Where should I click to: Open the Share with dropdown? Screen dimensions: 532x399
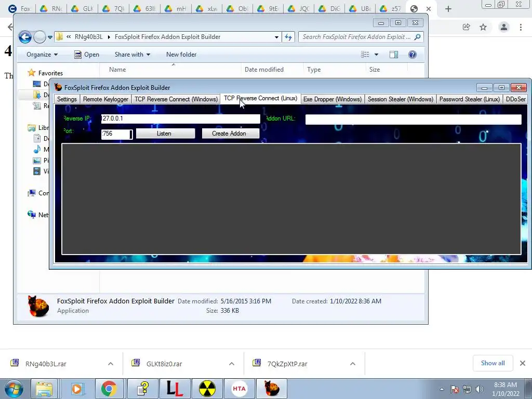(x=132, y=54)
